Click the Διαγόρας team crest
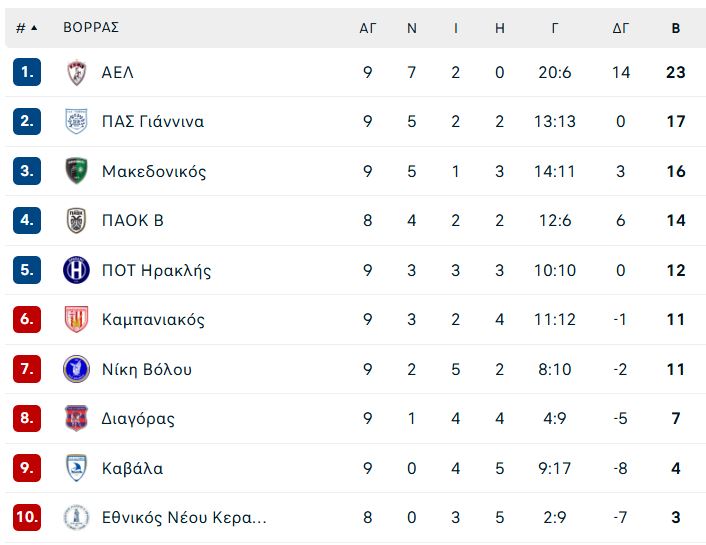 tap(76, 418)
